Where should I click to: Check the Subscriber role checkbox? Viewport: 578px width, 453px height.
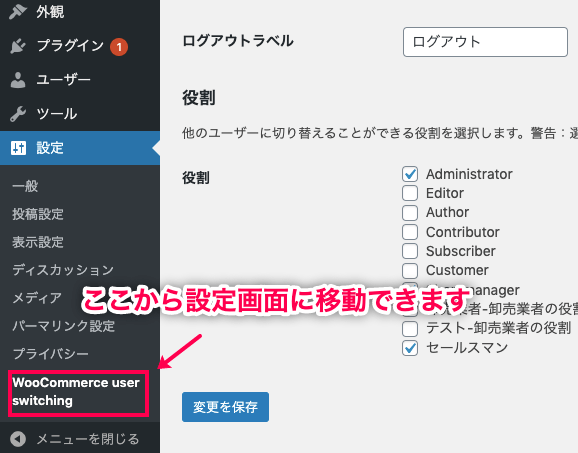tap(410, 251)
